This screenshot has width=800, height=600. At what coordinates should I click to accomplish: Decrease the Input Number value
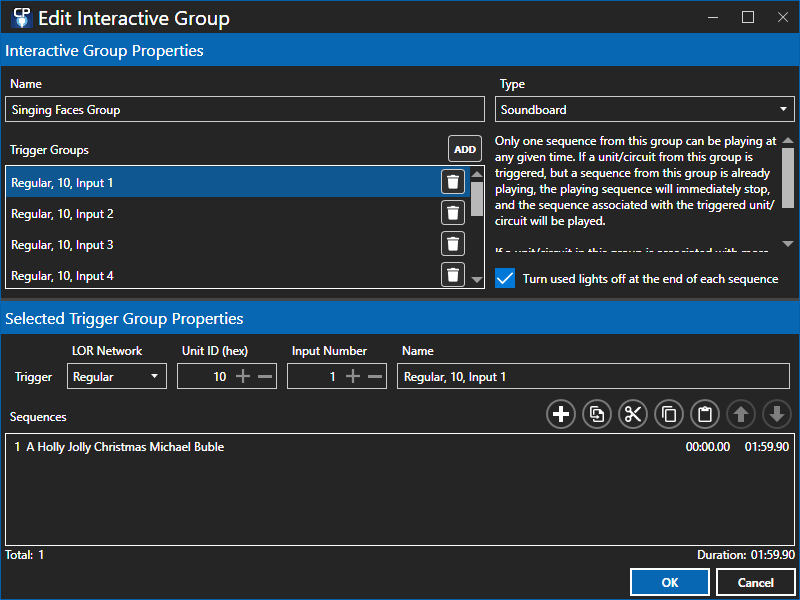click(374, 377)
